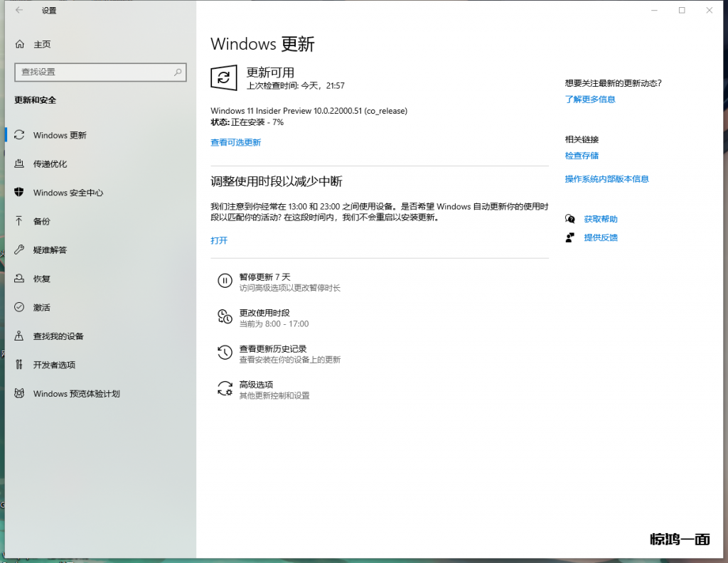Open 操作系统内部版本信息 link
This screenshot has width=728, height=563.
[x=606, y=179]
